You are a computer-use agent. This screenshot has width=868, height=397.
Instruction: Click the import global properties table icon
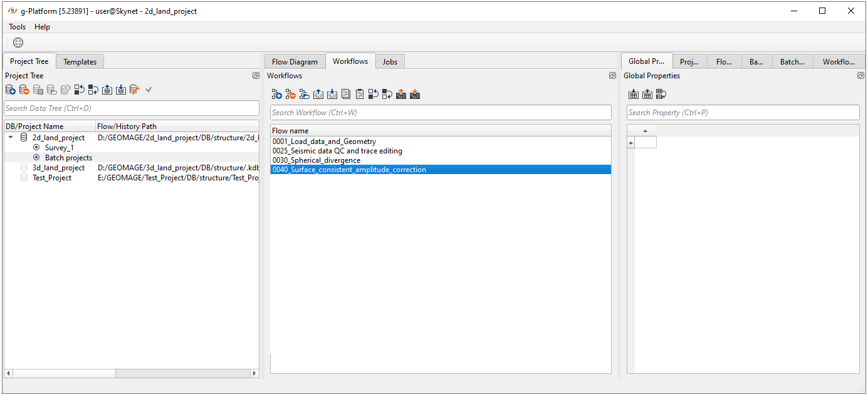634,95
